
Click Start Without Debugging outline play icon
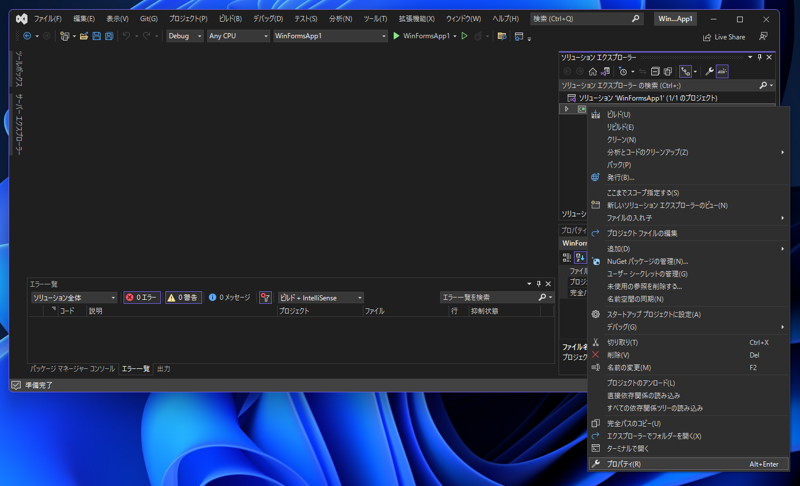pos(464,36)
